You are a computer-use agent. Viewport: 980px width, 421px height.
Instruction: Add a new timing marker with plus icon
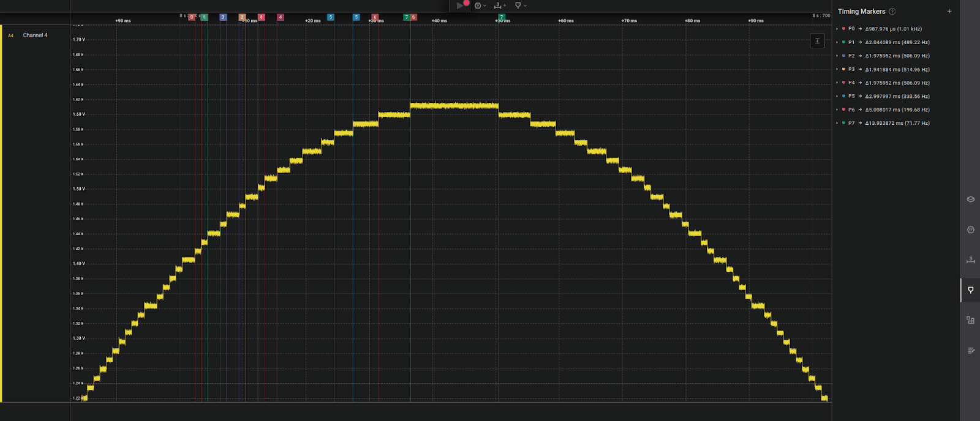(x=949, y=12)
